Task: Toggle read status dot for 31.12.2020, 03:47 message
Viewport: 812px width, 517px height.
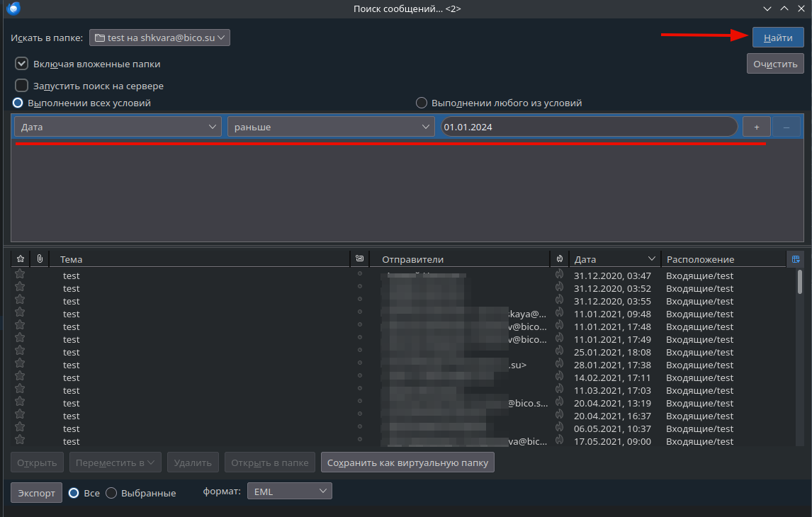Action: point(360,274)
